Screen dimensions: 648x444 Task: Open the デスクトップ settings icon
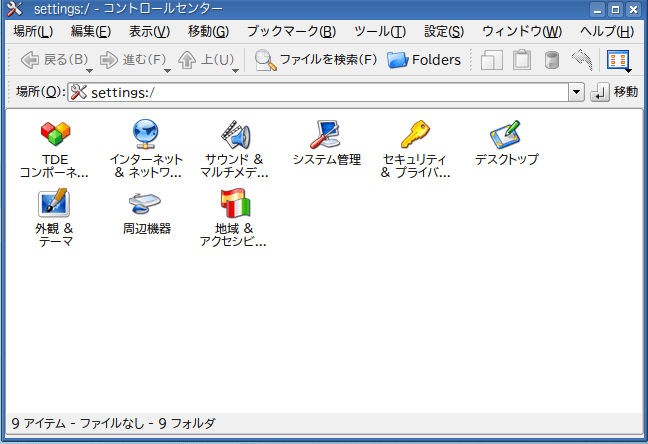pyautogui.click(x=505, y=134)
